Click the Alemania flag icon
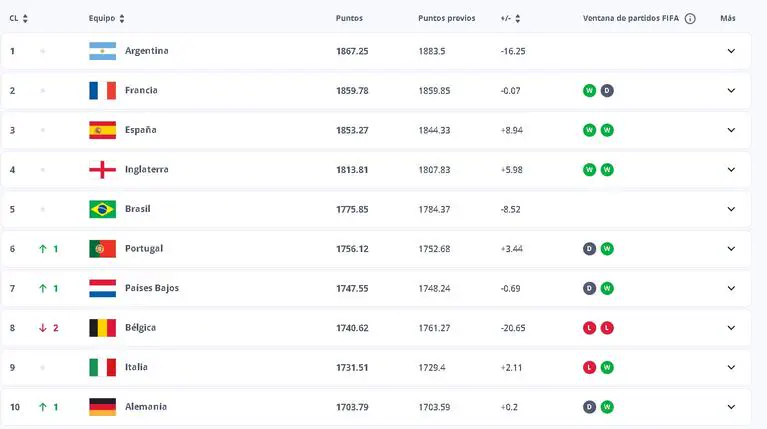The height and width of the screenshot is (429, 767). (x=102, y=407)
